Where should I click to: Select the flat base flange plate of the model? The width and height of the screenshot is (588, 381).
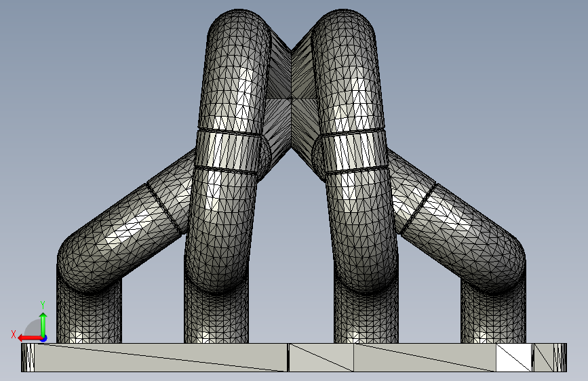(x=294, y=357)
